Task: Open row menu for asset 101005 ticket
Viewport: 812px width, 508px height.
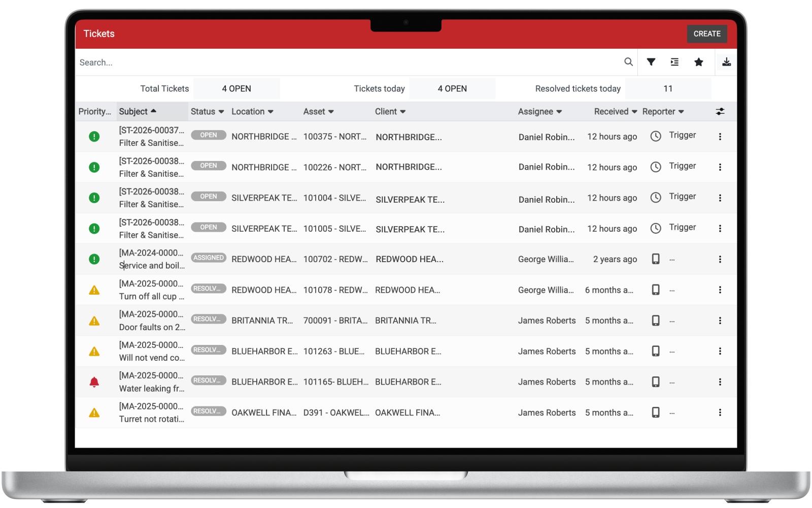Action: (720, 229)
